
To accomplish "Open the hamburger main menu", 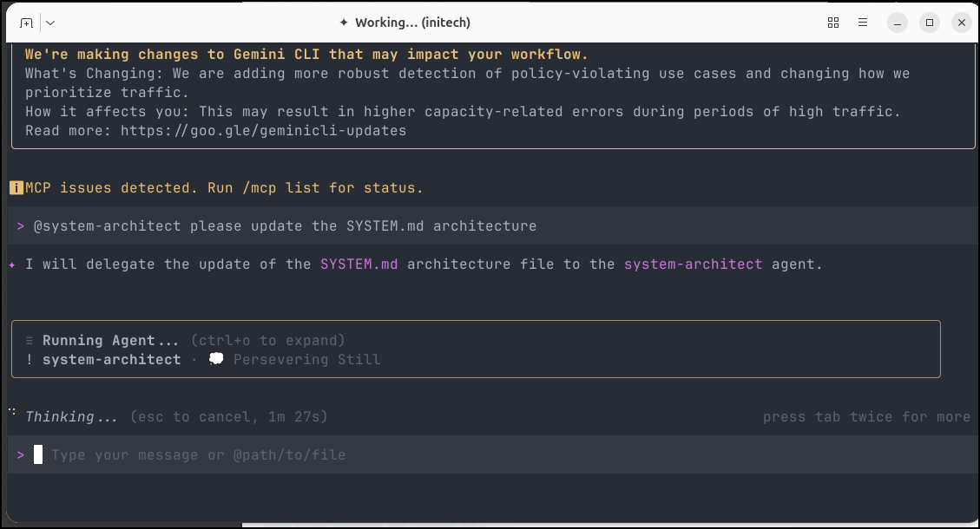I will point(863,23).
